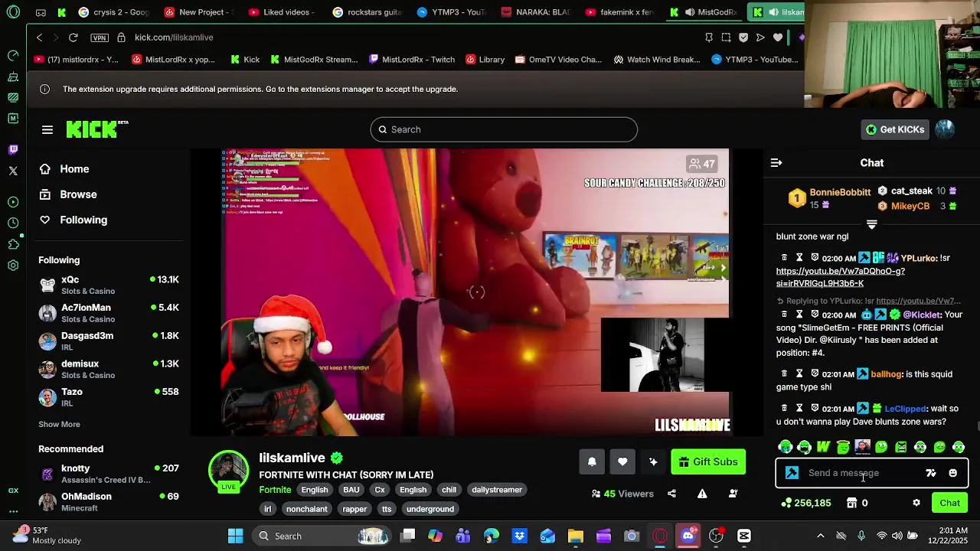This screenshot has height=551, width=980.
Task: Open demisux followed channel
Action: pyautogui.click(x=109, y=369)
